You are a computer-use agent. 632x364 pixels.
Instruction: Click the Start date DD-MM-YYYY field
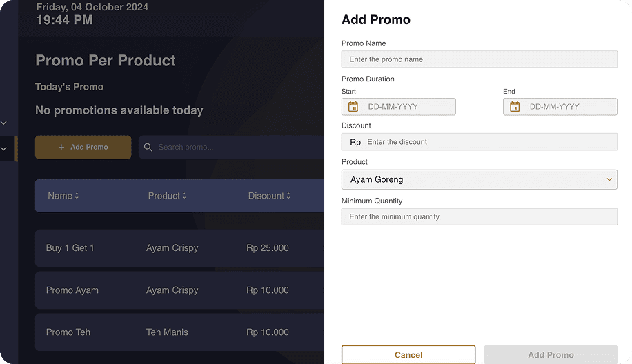(408, 107)
